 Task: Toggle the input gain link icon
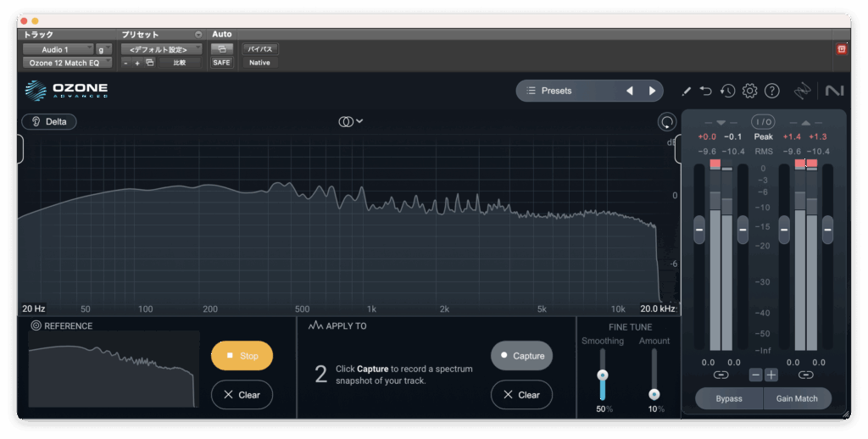pyautogui.click(x=721, y=375)
